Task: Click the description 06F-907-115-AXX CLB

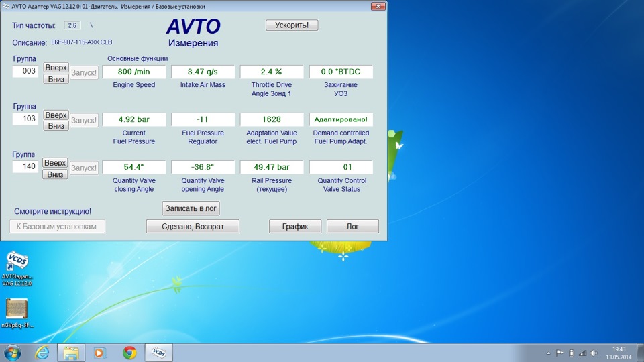Action: (82, 42)
